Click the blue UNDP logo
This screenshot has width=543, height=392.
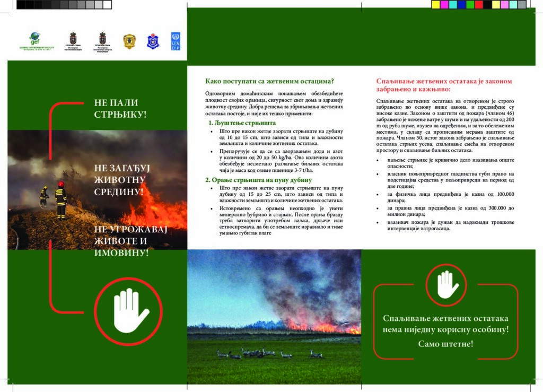point(176,41)
